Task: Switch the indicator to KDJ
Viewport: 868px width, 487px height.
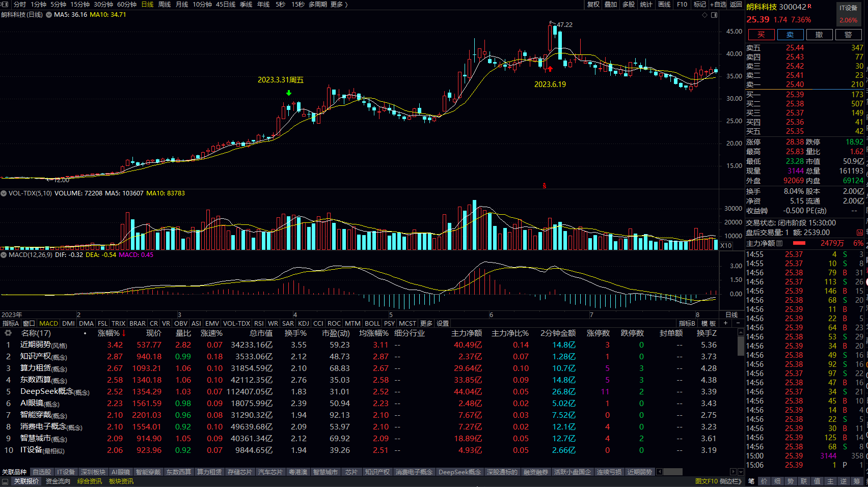Action: click(x=304, y=323)
